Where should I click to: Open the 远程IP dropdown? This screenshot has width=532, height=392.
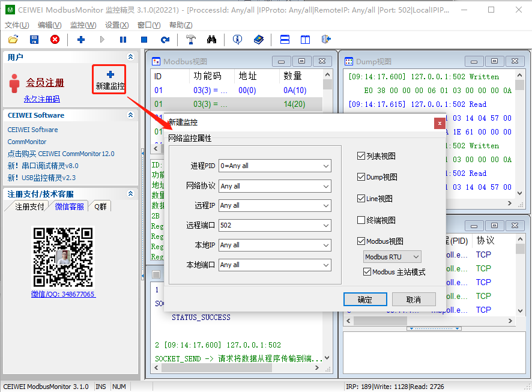tap(326, 205)
